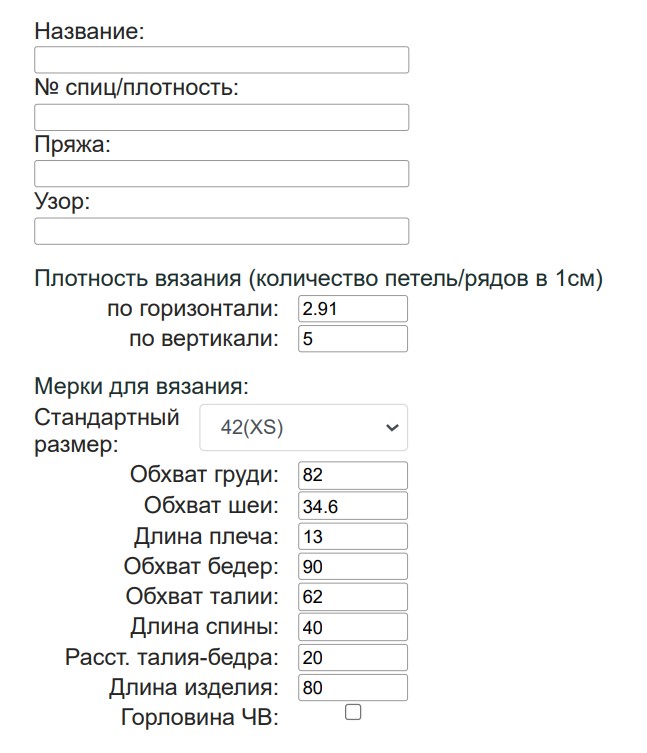Click the Пряжа input field

coord(221,174)
